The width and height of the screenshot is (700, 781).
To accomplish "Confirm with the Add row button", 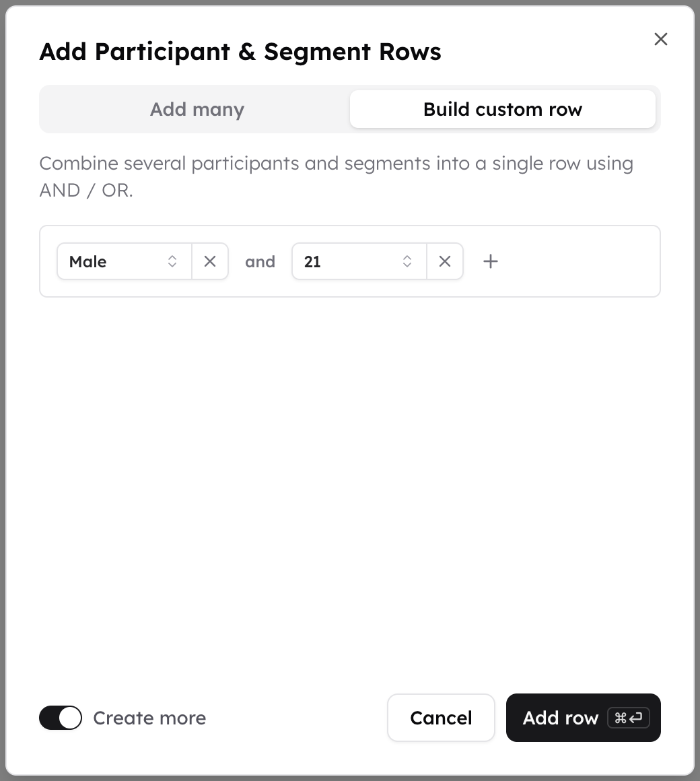I will click(584, 718).
